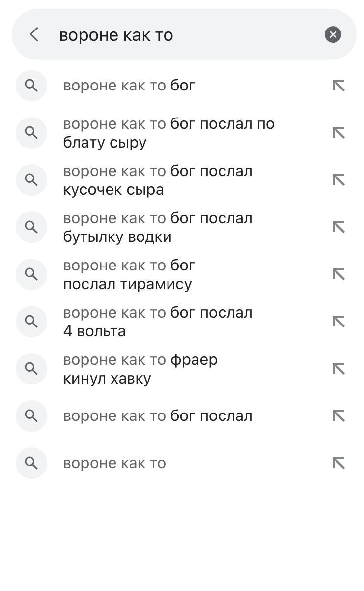Screen dimensions: 364x591
Task: Insert "фраер кинул хавку" via arrow icon
Action: (x=338, y=369)
